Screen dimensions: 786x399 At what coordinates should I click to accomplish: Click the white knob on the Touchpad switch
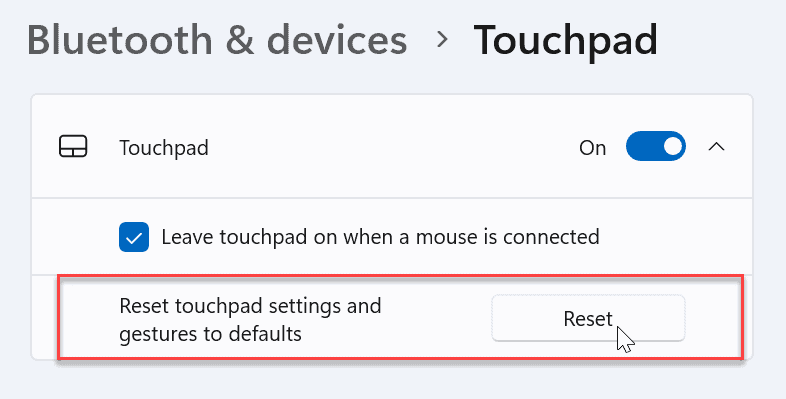(673, 146)
